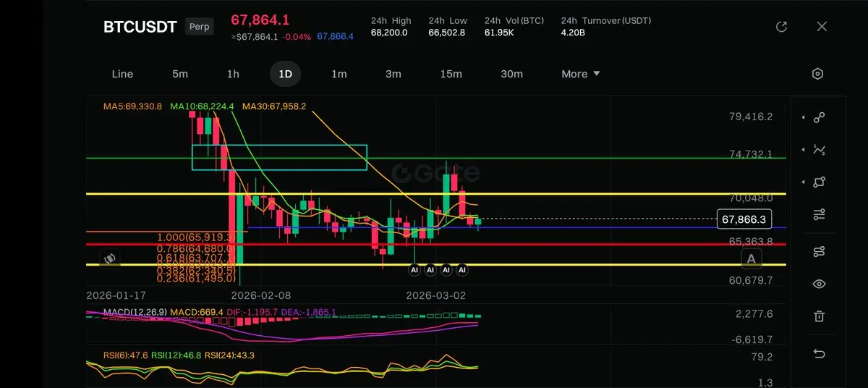
Task: Click the 24h Low 66,502.8 value
Action: click(x=447, y=33)
